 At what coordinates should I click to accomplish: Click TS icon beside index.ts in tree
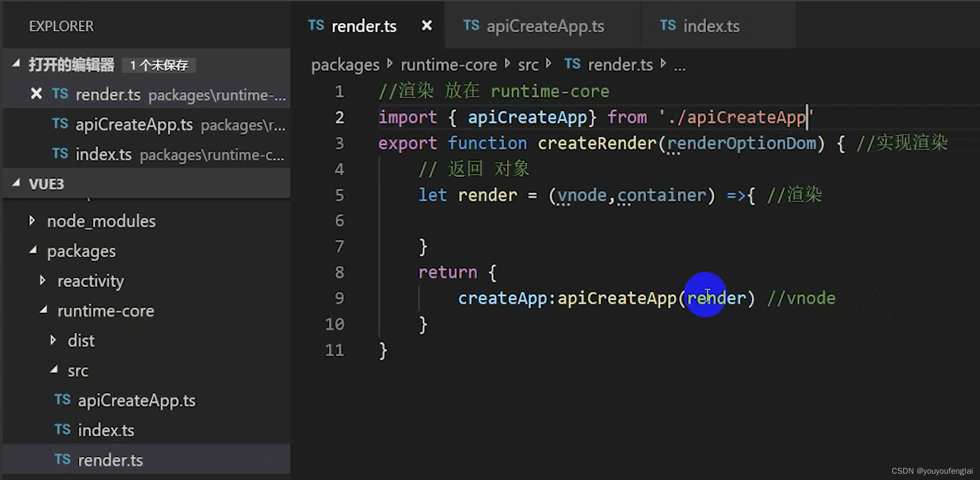click(x=62, y=429)
